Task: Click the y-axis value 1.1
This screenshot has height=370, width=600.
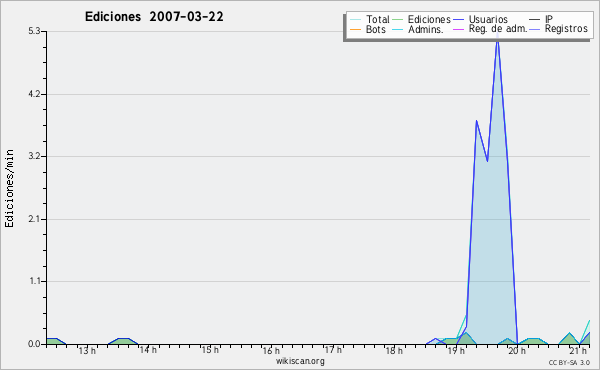Action: (x=34, y=281)
